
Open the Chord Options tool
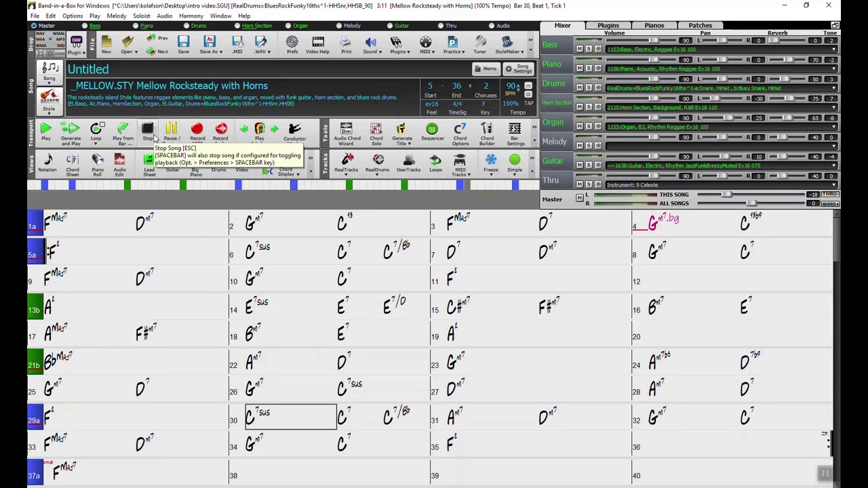[460, 134]
